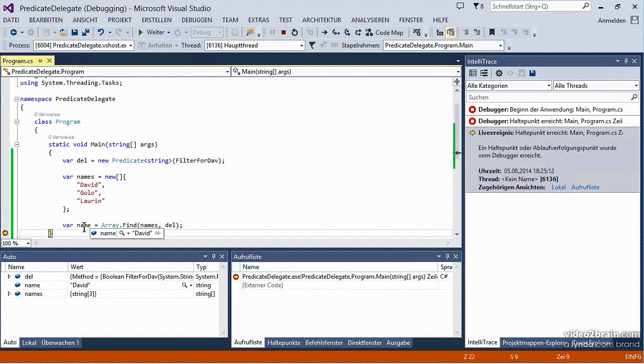Click the Anmelden sign-in link
This screenshot has height=364, width=644.
612,21
